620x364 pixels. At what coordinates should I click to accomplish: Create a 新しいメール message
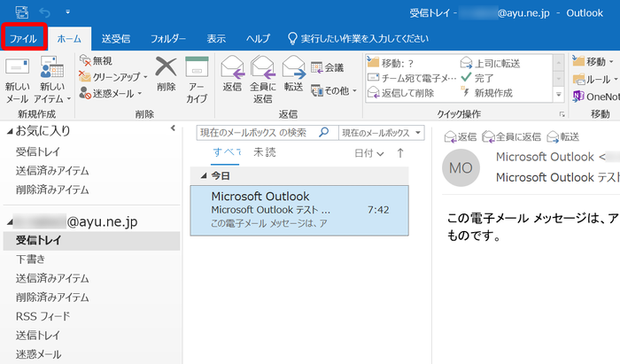(17, 81)
